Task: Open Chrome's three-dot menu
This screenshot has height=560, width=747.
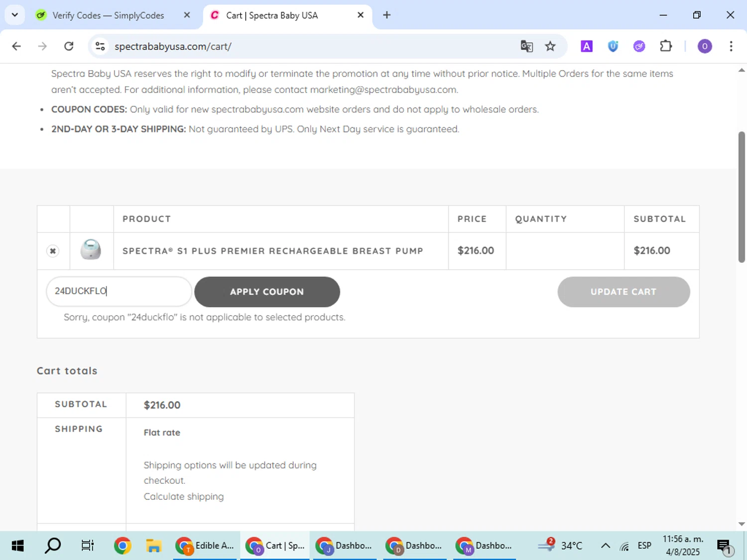Action: [x=731, y=46]
